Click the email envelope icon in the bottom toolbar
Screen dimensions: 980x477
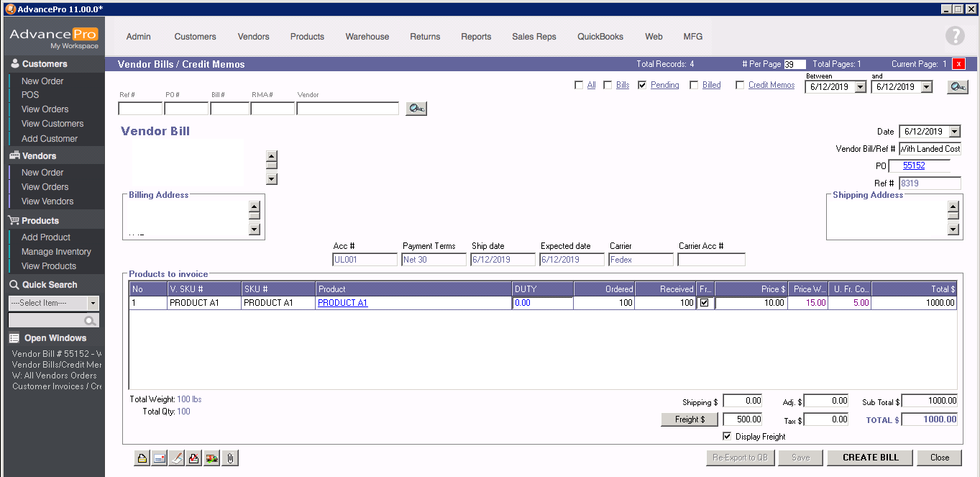[x=160, y=458]
